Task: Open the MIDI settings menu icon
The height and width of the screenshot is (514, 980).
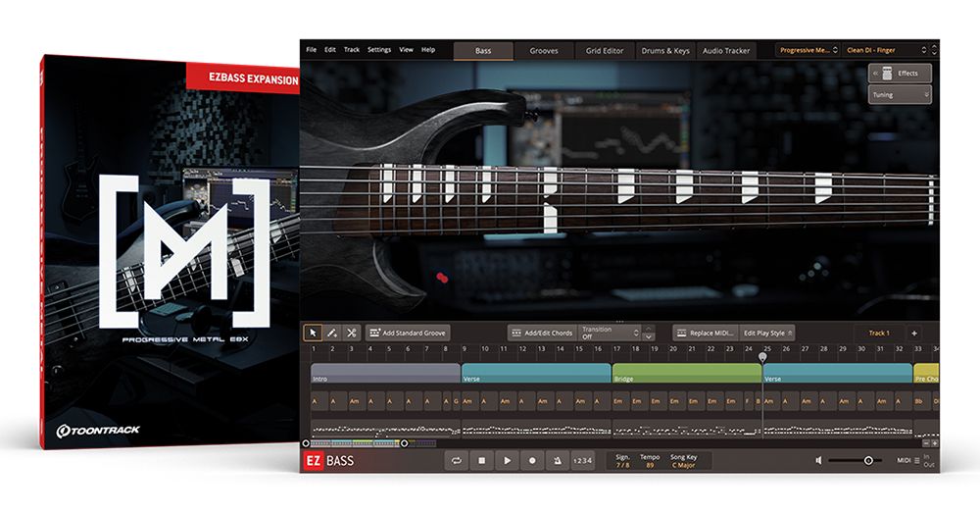Action: (x=917, y=461)
